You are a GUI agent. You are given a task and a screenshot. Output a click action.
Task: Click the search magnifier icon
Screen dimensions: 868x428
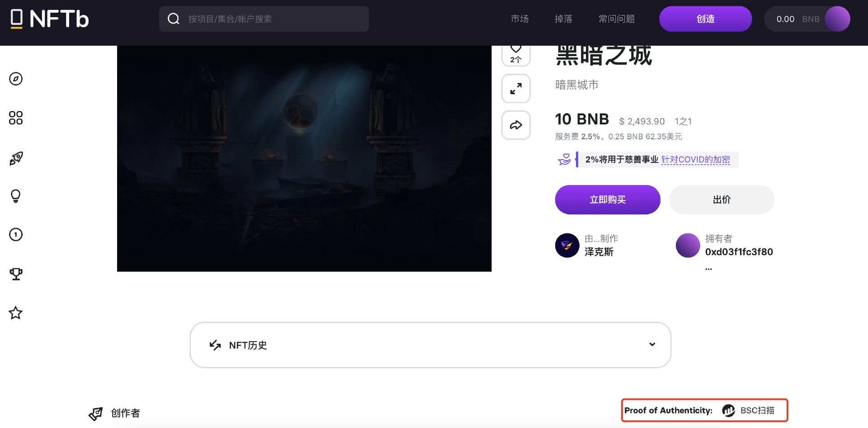click(174, 19)
